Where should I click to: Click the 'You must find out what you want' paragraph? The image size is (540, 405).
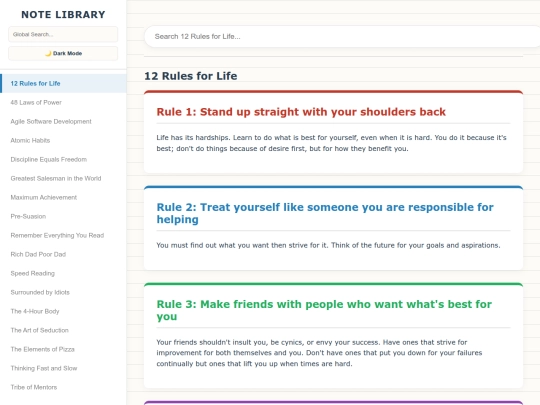328,245
